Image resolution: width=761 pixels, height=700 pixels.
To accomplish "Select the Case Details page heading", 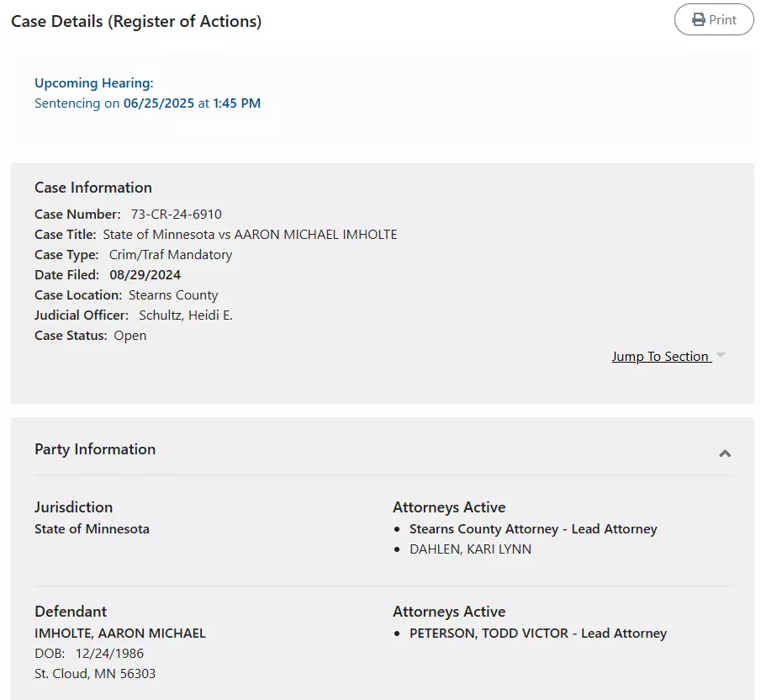I will click(x=136, y=21).
